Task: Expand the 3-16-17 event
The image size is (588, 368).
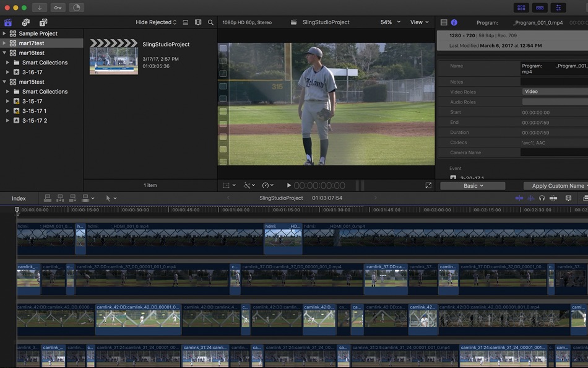Action: tap(7, 72)
